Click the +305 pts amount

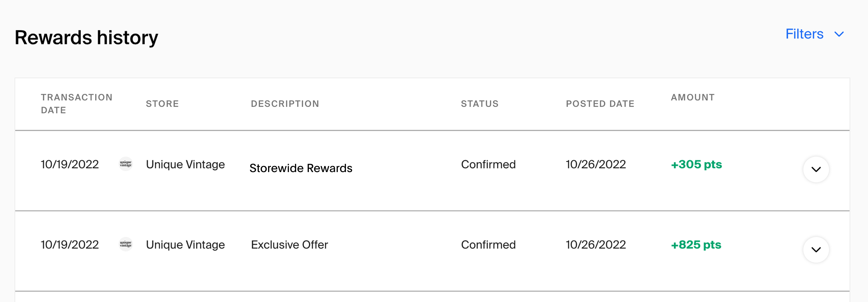(696, 164)
